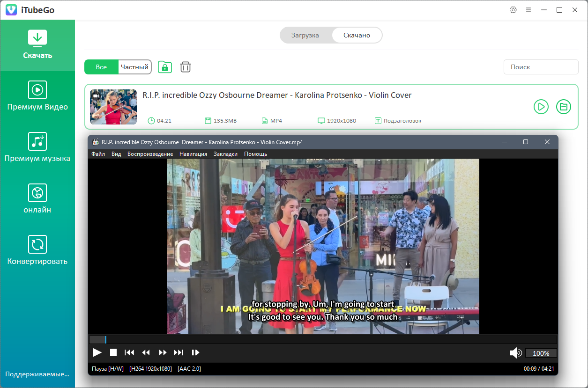The image size is (588, 388).
Task: Open iTubeGo settings gear
Action: point(513,10)
